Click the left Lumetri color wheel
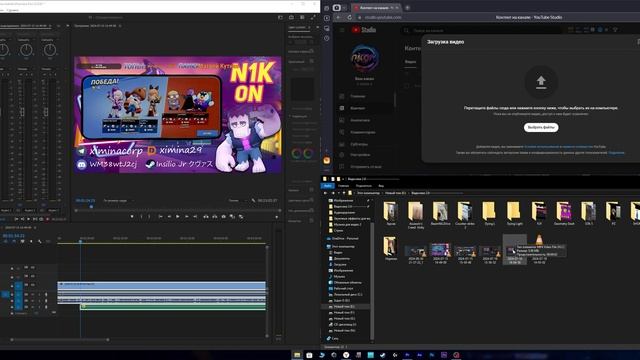 click(x=297, y=153)
